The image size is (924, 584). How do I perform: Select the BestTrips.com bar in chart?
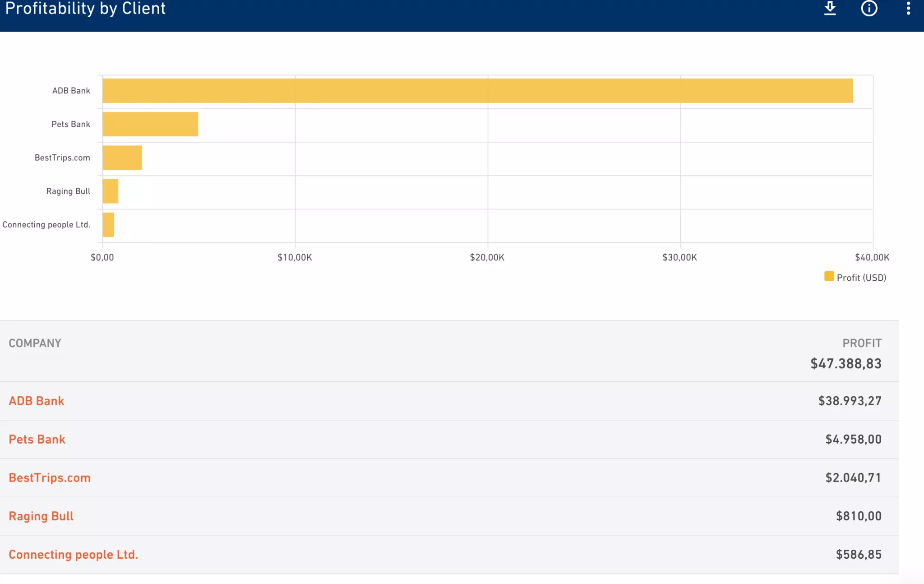[122, 158]
